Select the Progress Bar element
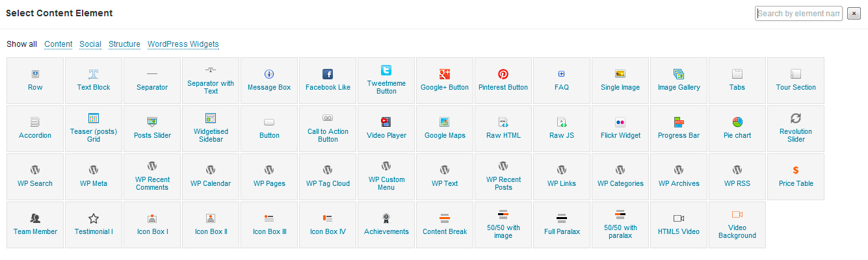This screenshot has width=868, height=260. [679, 129]
